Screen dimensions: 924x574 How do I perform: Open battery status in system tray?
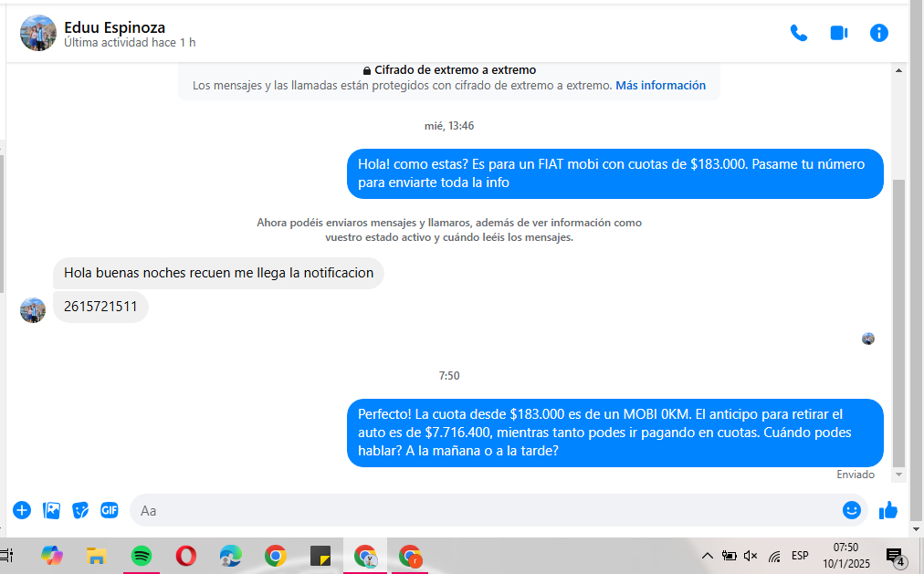pos(729,556)
